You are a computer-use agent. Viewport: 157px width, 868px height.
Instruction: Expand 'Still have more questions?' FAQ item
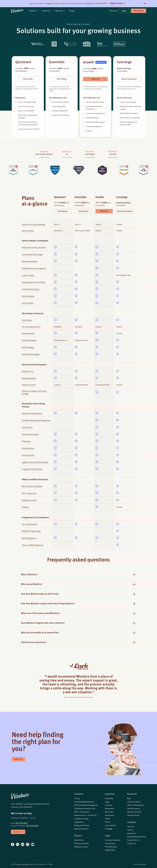coord(134,642)
